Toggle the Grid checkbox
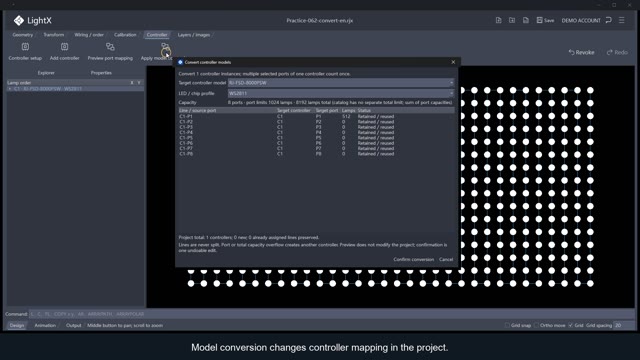Screen dimensions: 640x360 [x=571, y=325]
